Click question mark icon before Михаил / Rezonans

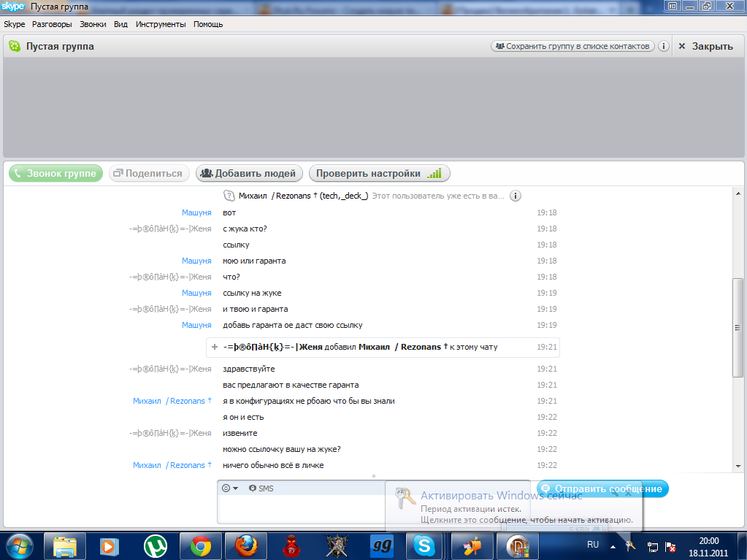pos(229,196)
